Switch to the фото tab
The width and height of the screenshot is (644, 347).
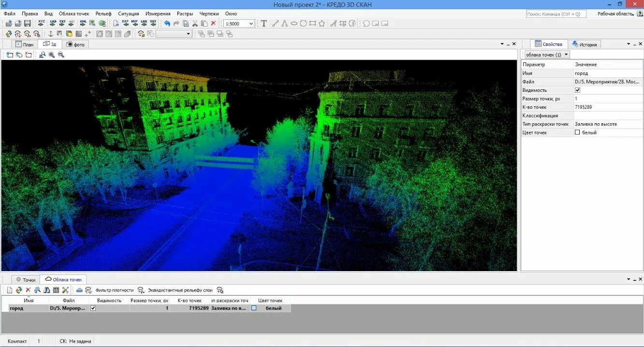pyautogui.click(x=76, y=44)
